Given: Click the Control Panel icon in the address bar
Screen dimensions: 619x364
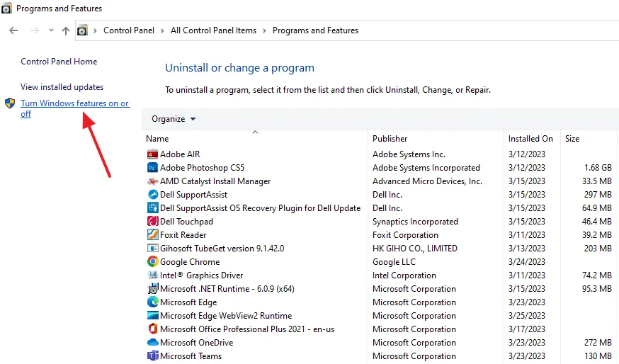Looking at the screenshot, I should coord(82,30).
